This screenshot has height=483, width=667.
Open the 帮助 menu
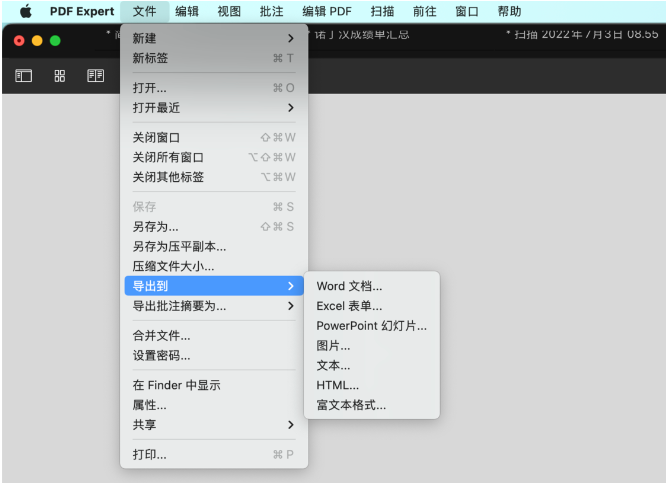[510, 11]
